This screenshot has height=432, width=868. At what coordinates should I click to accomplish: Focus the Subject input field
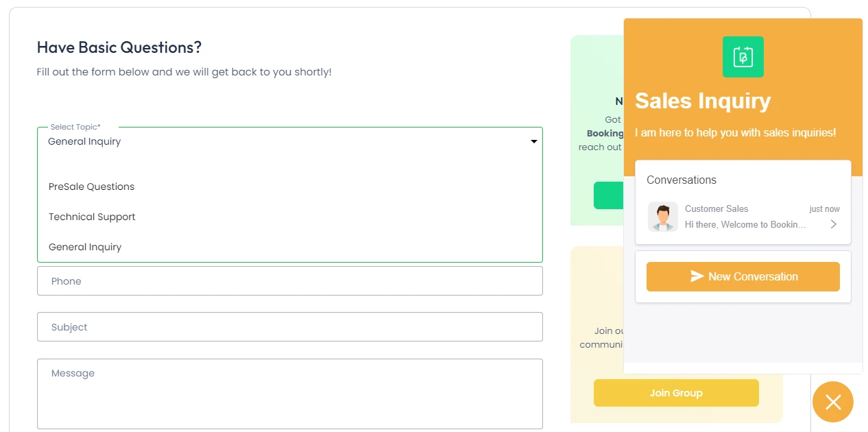point(289,327)
